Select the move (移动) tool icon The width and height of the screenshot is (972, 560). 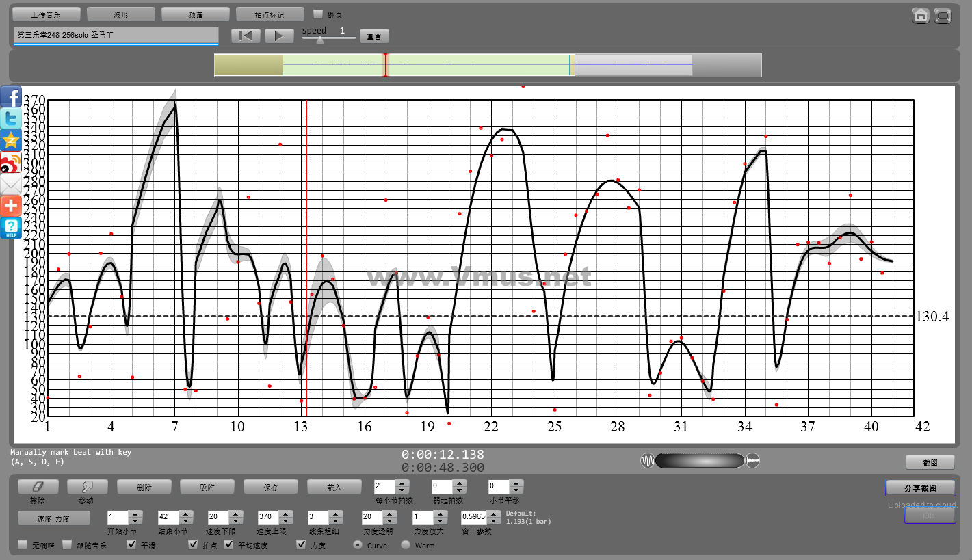87,486
